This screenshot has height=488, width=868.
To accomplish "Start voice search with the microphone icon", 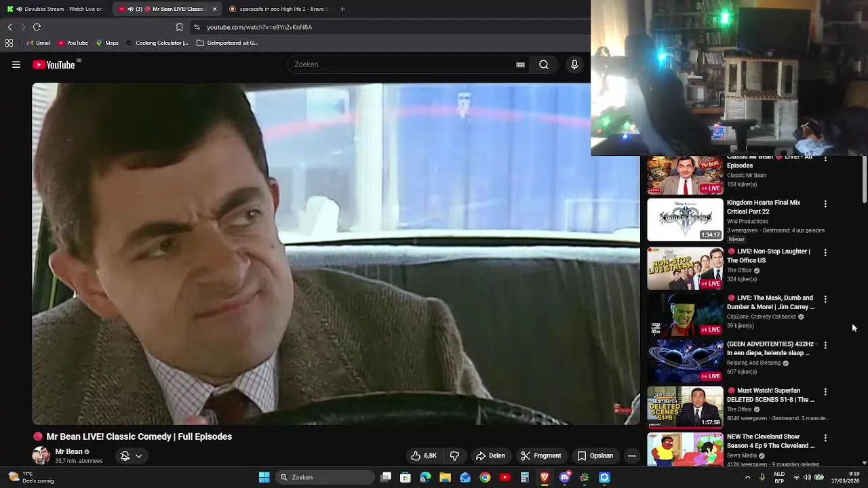I will [x=574, y=64].
